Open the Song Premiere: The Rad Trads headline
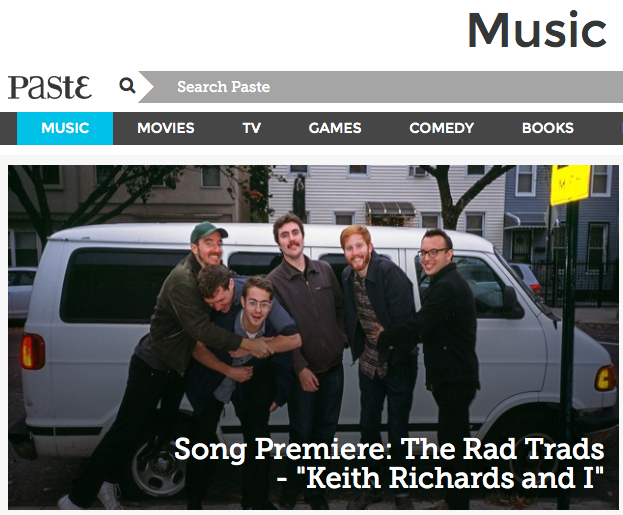The width and height of the screenshot is (623, 515). pyautogui.click(x=389, y=449)
